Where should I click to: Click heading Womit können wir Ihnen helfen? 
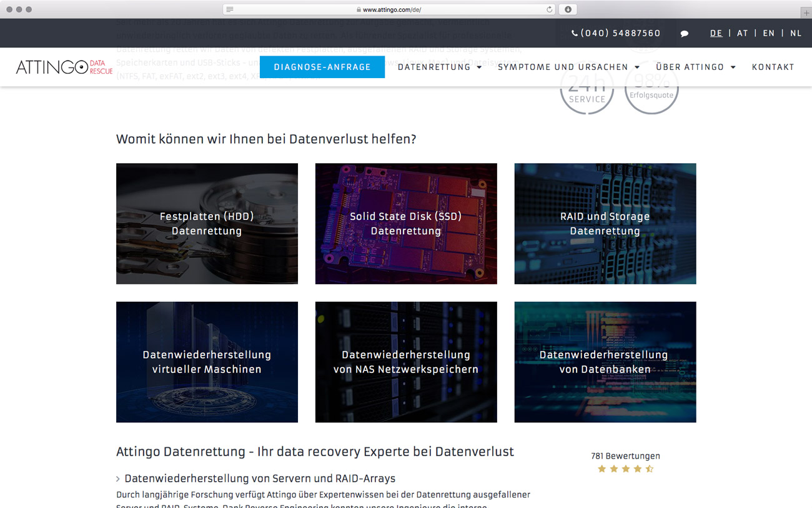point(266,139)
